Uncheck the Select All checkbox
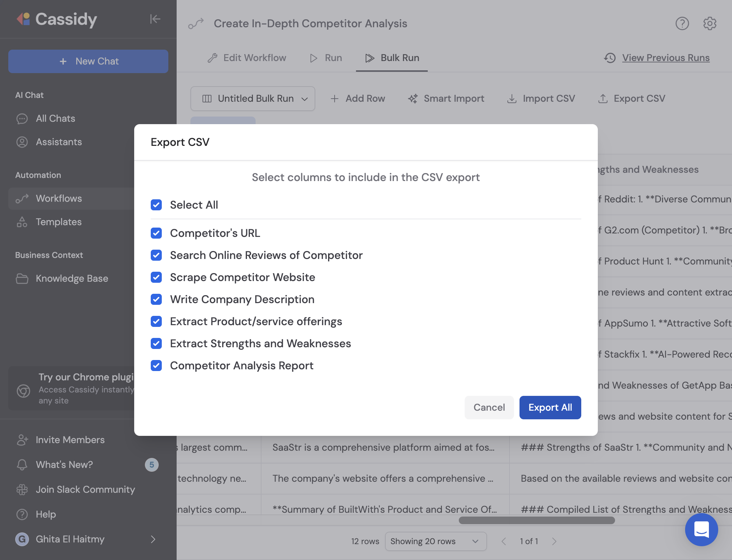 pos(156,205)
